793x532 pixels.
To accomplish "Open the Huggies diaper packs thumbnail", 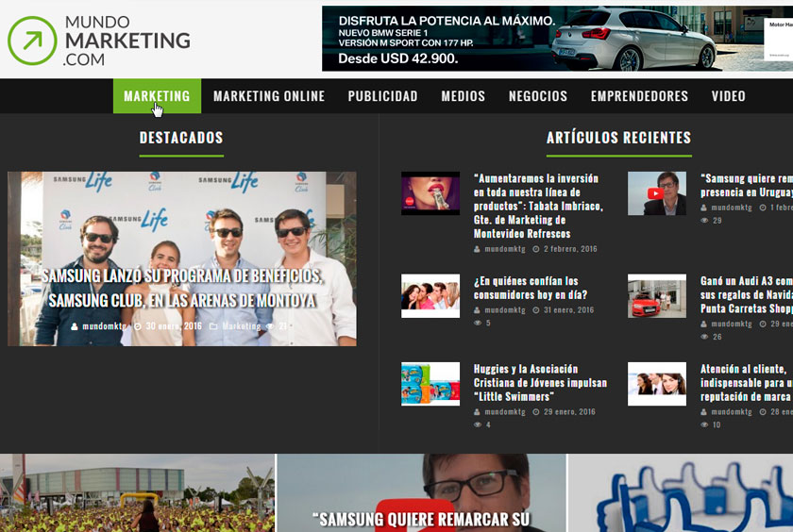I will click(430, 384).
